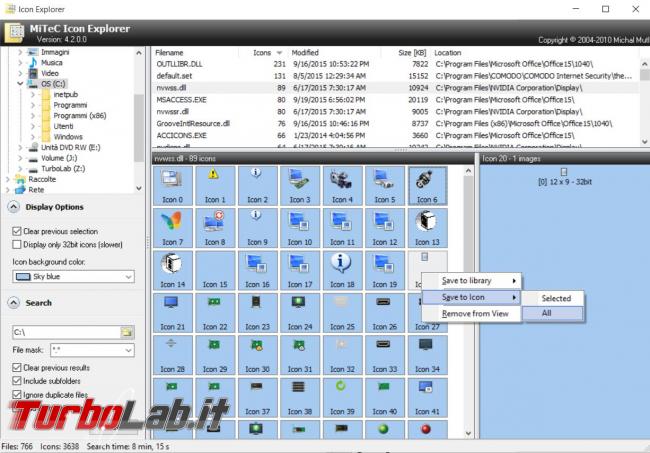Expand the TurboLab (Z:) drive node
The width and height of the screenshot is (650, 453).
pos(20,169)
